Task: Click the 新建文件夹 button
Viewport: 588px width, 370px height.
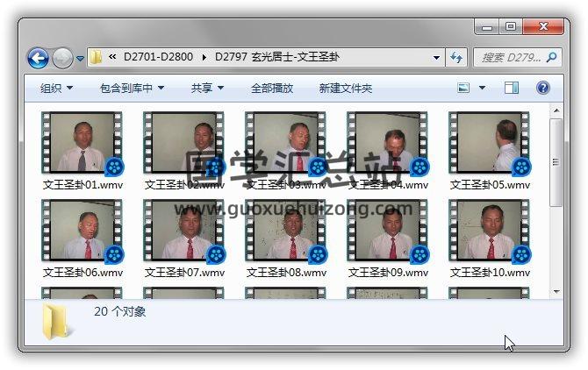Action: click(x=345, y=89)
